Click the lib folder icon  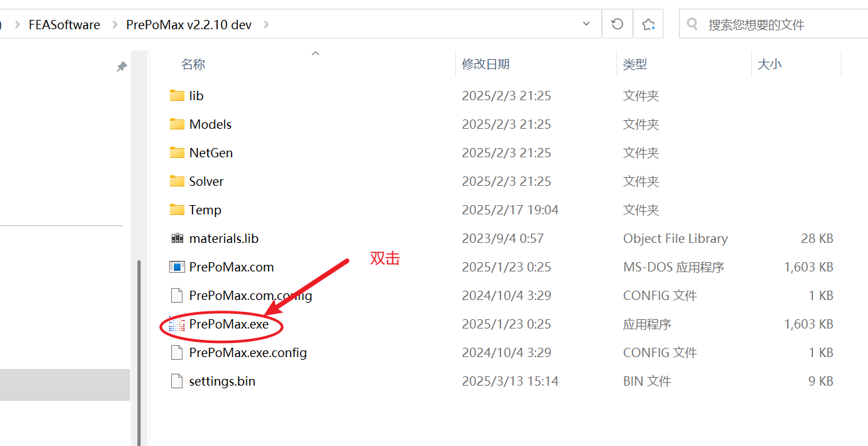pyautogui.click(x=177, y=96)
